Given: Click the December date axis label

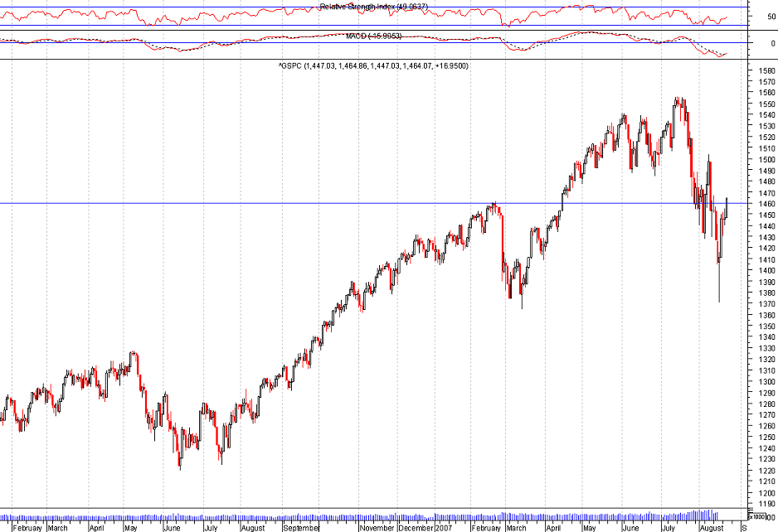Looking at the screenshot, I should tap(416, 528).
